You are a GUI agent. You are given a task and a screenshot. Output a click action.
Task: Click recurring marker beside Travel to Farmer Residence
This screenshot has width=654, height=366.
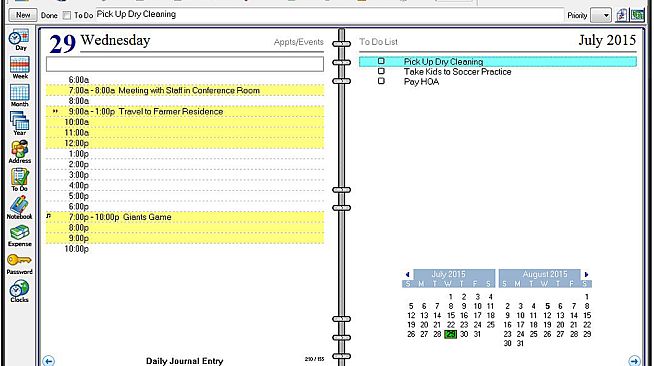[55, 111]
